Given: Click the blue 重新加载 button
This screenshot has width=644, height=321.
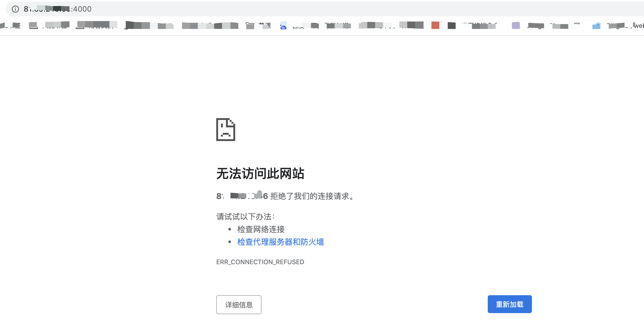Looking at the screenshot, I should click(x=510, y=304).
